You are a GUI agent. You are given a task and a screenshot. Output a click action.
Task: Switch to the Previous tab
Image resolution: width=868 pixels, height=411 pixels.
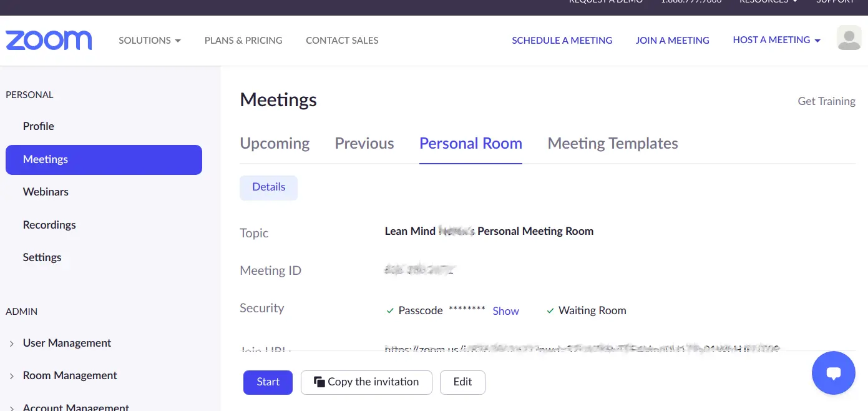(x=364, y=144)
